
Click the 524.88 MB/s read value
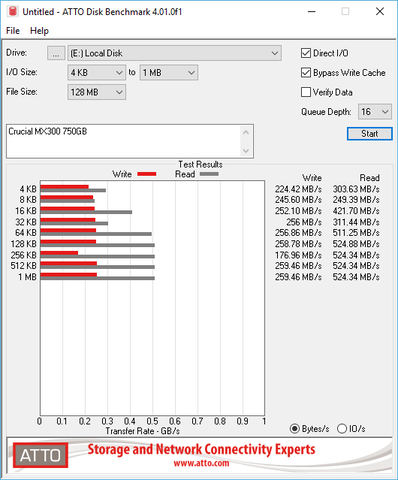pyautogui.click(x=356, y=244)
